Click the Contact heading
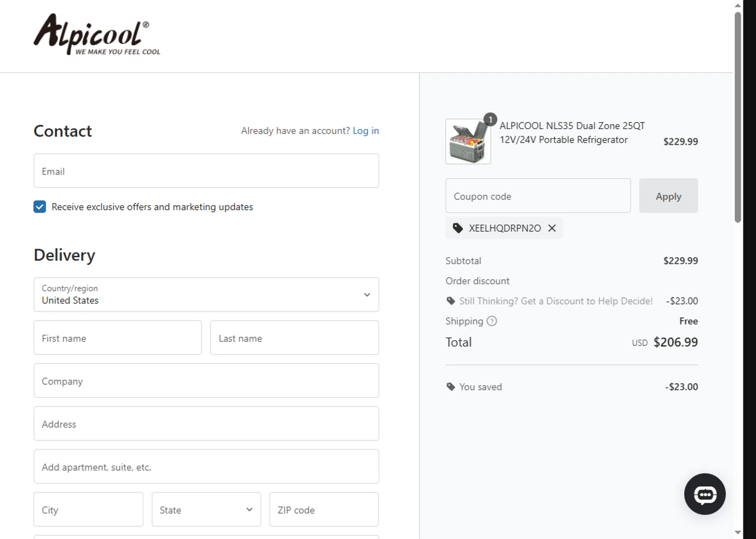The height and width of the screenshot is (539, 756). (62, 131)
